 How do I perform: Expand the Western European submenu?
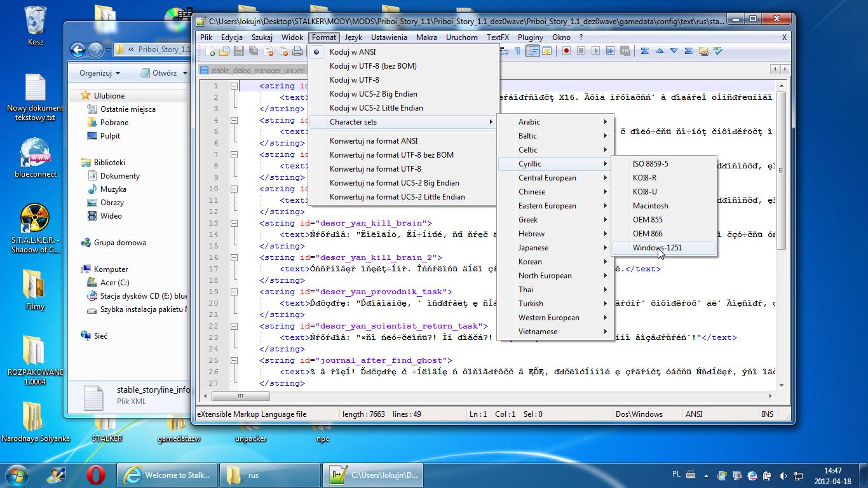[x=555, y=318]
